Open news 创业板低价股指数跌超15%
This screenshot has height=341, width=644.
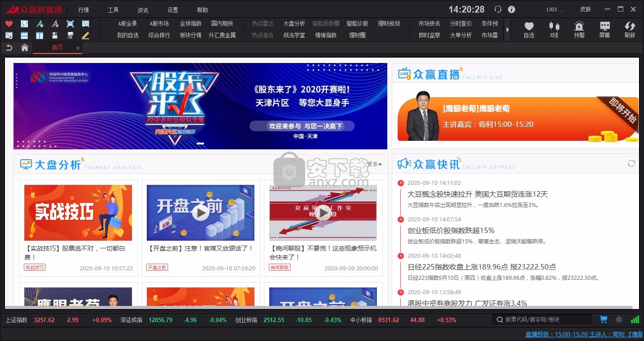click(x=451, y=230)
